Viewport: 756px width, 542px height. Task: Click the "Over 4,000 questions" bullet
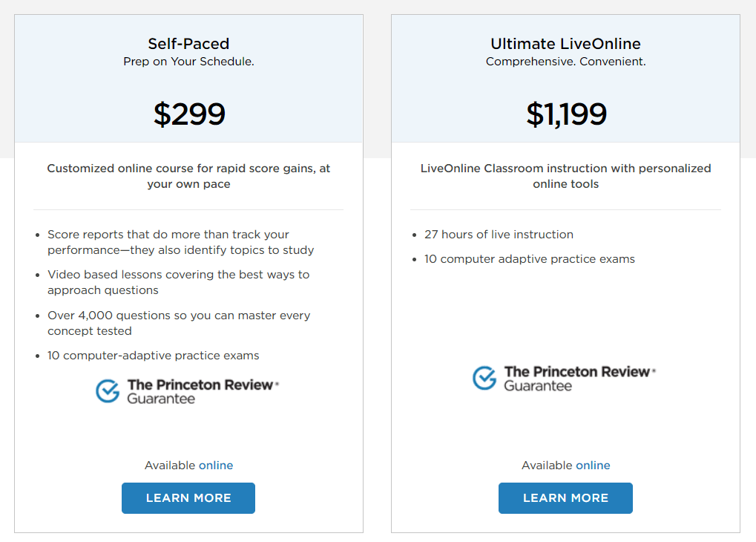tap(179, 323)
